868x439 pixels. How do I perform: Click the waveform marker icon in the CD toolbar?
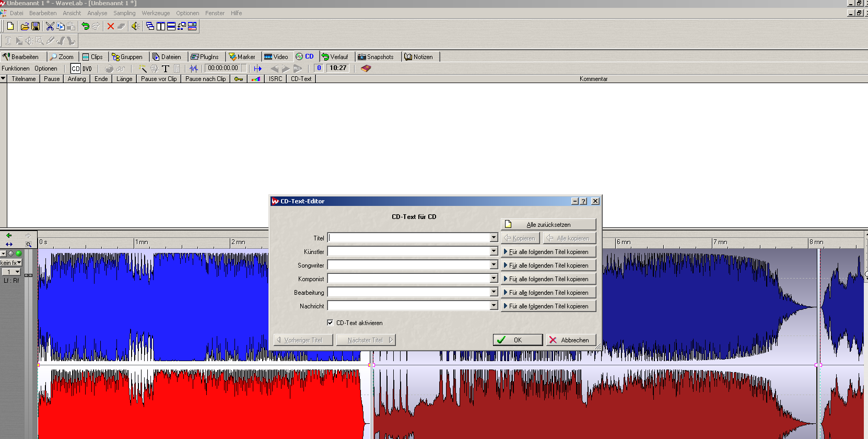coord(194,68)
